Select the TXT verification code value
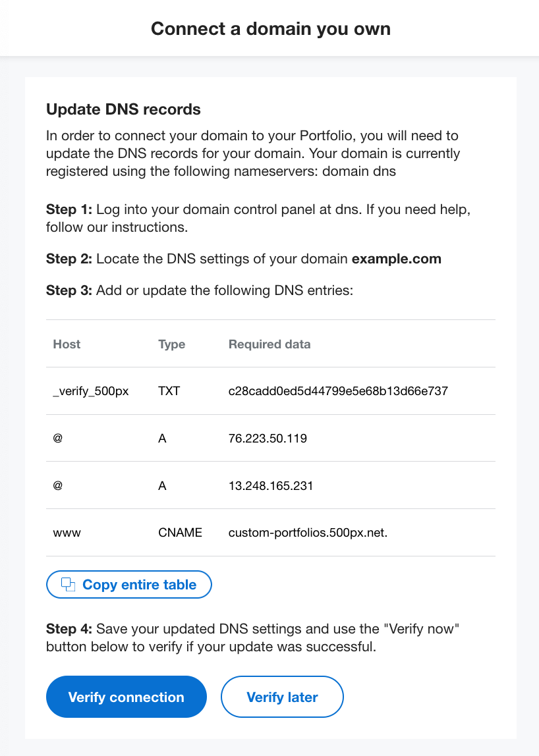Viewport: 539px width, 756px height. [338, 391]
